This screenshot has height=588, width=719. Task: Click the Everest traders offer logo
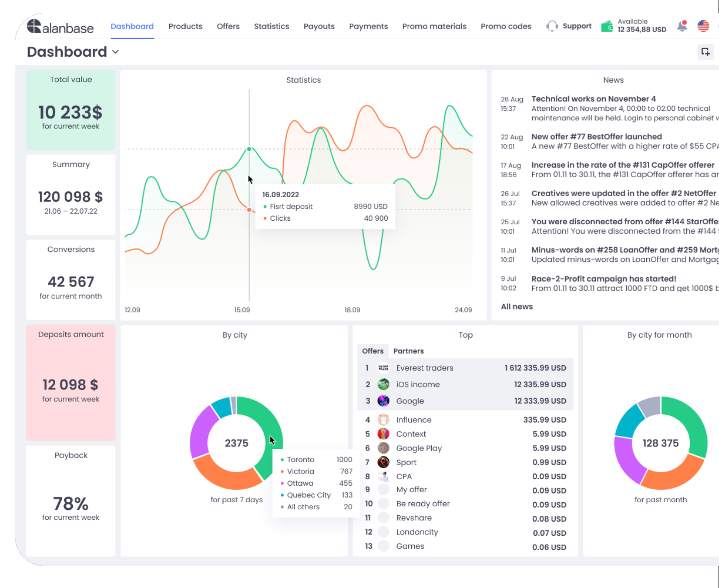[383, 368]
